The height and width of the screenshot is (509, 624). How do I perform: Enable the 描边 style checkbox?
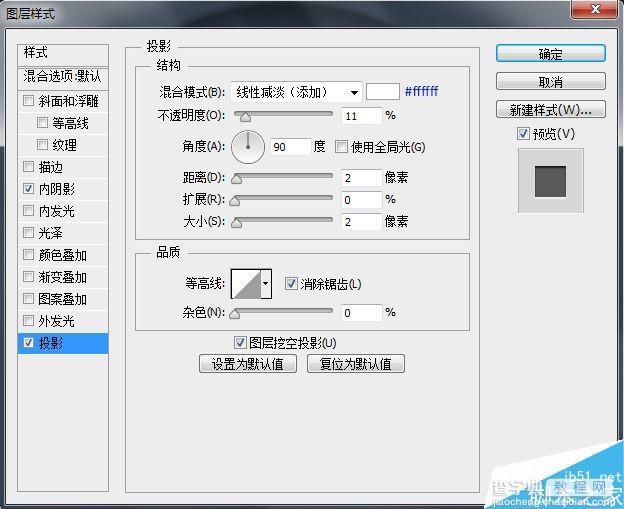(28, 166)
